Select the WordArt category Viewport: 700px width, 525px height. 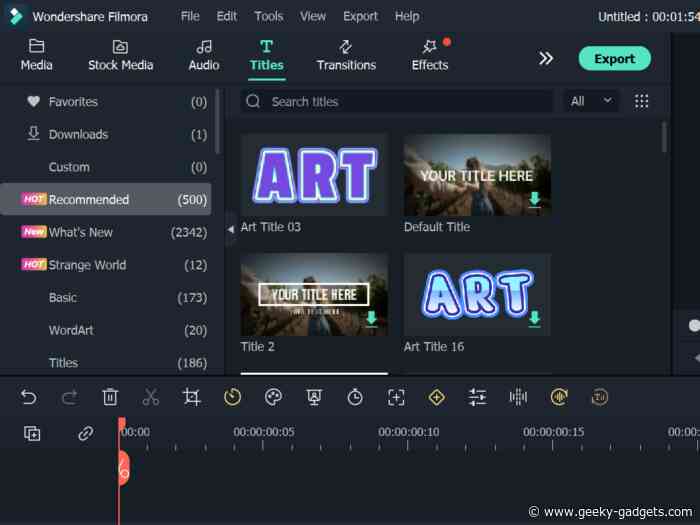106,330
